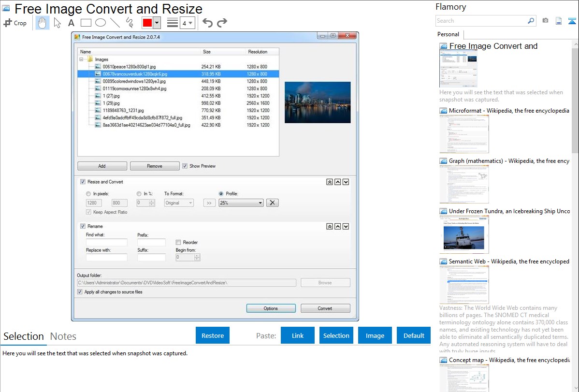Click the undo arrow
Viewport: 579px width, 392px height.
click(x=207, y=23)
